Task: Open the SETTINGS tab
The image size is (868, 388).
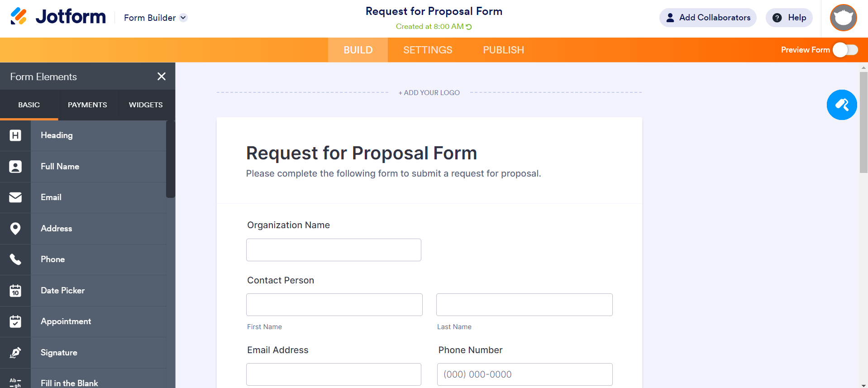Action: (x=427, y=50)
